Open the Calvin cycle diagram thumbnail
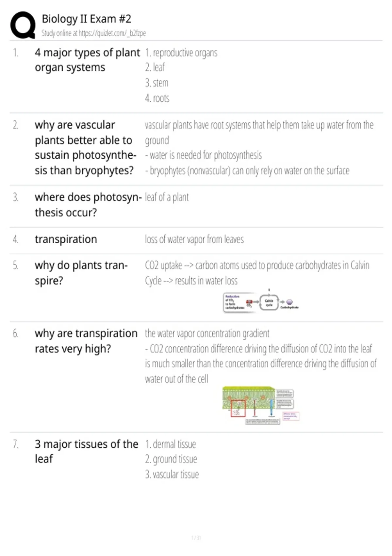 (261, 302)
